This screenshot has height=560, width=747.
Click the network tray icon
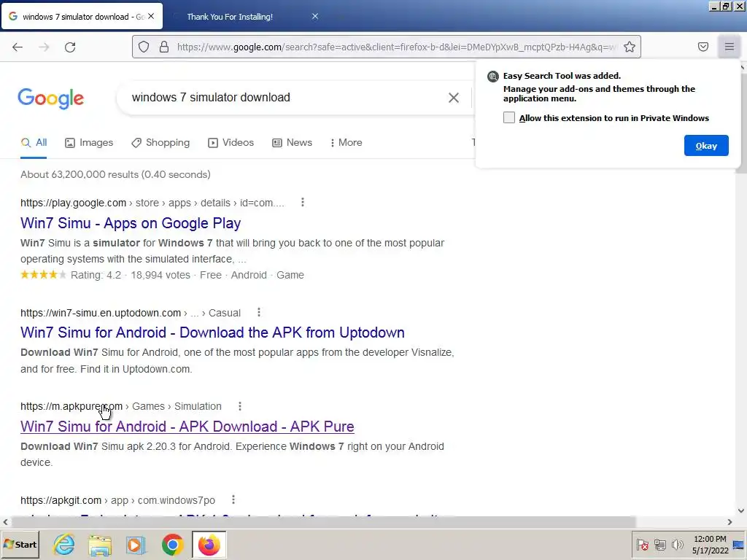tap(659, 545)
